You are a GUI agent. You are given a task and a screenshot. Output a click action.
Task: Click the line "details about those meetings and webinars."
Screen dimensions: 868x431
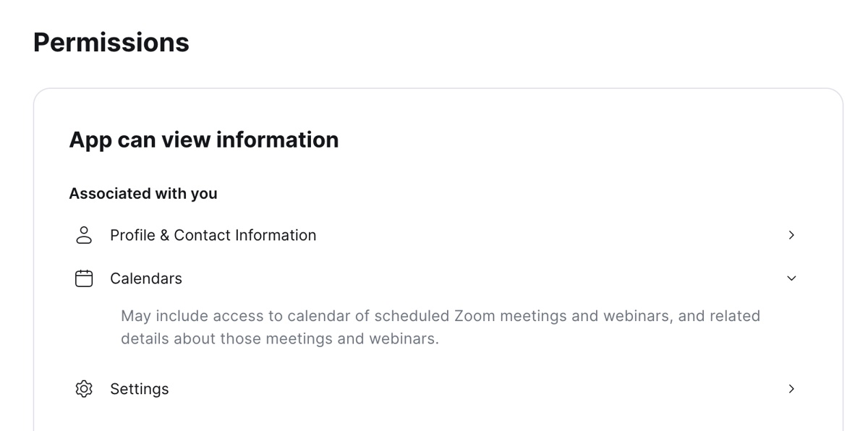279,338
